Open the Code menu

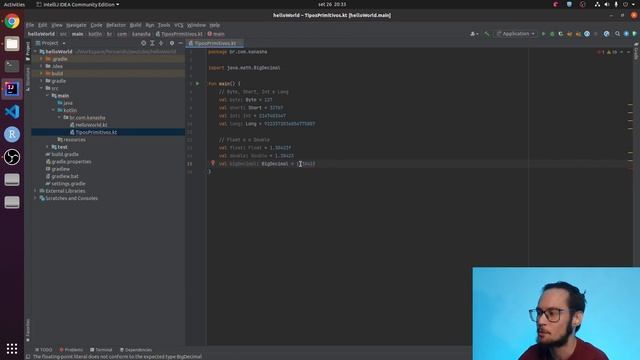pyautogui.click(x=96, y=25)
